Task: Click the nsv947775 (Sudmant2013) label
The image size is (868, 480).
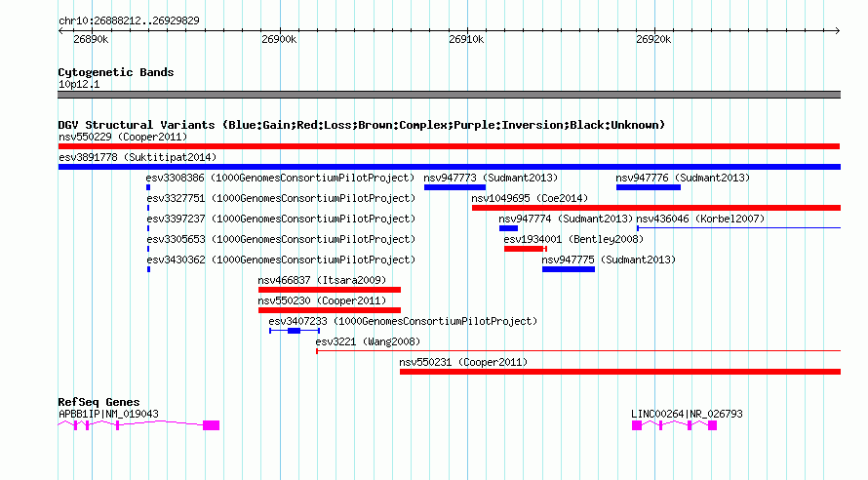Action: (x=609, y=260)
